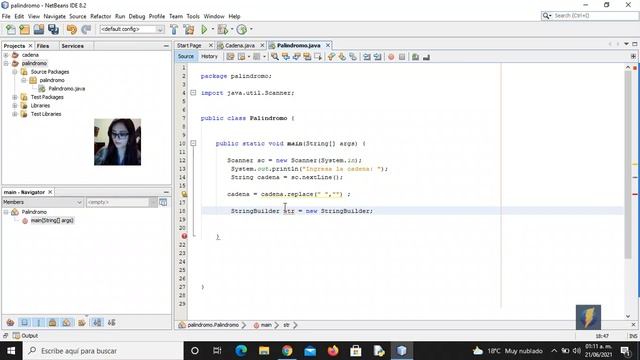
Task: Toggle Highlight Search in editor toolbar
Action: tap(307, 57)
